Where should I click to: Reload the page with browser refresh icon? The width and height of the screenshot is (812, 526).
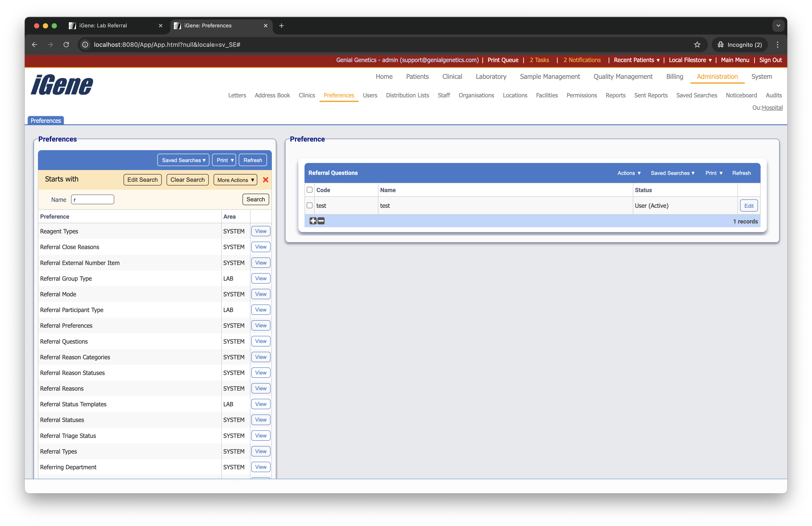click(66, 45)
